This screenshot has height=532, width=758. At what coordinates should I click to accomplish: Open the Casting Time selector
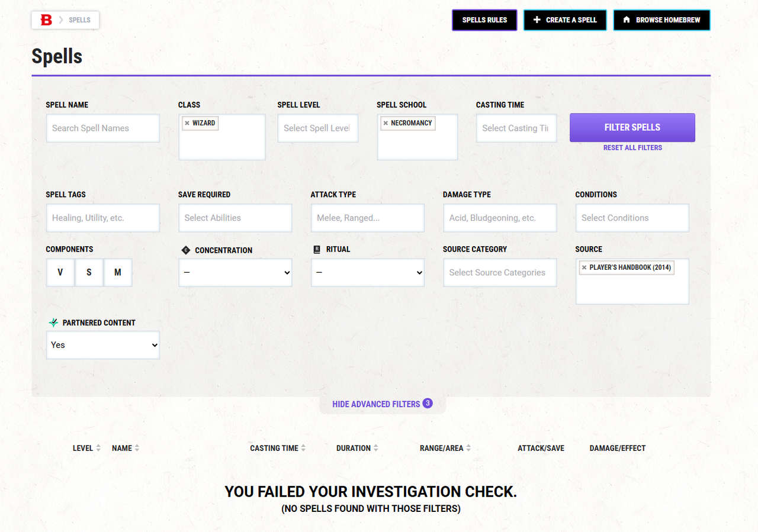(516, 128)
